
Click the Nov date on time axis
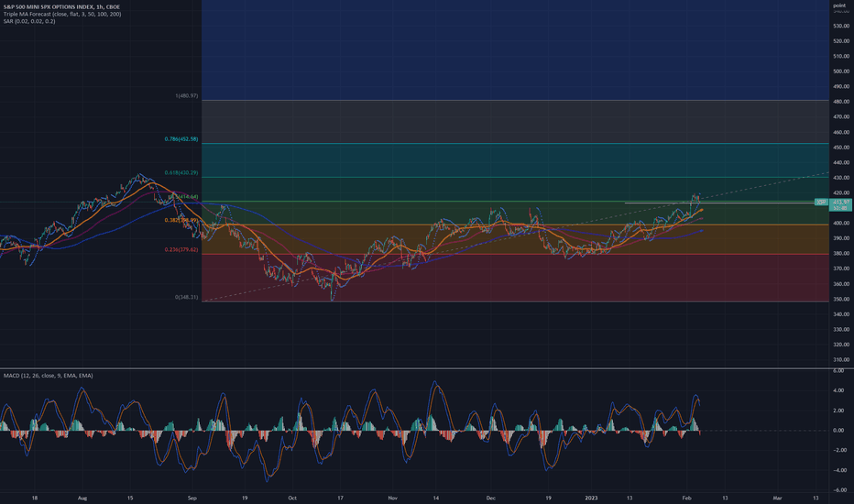coord(393,498)
